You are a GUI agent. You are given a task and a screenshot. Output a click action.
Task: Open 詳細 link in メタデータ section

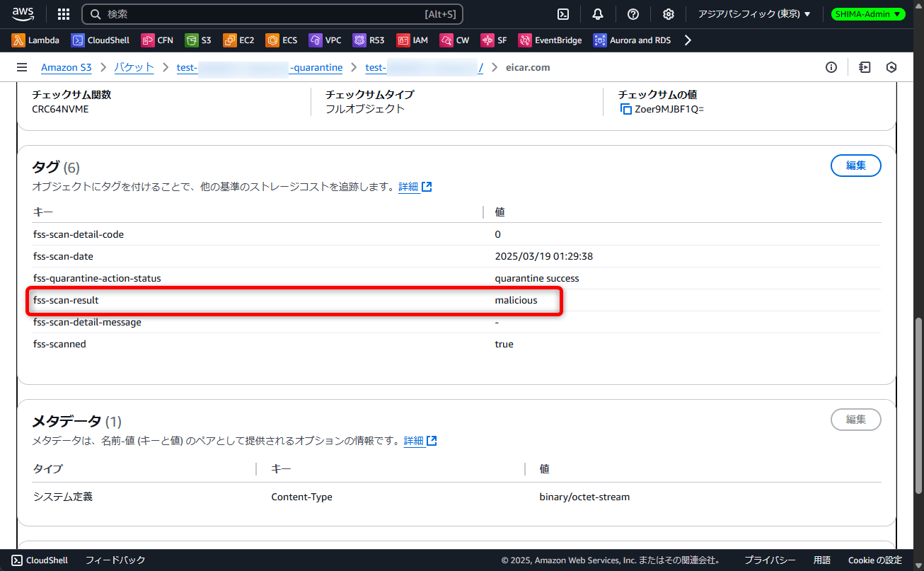pyautogui.click(x=420, y=441)
